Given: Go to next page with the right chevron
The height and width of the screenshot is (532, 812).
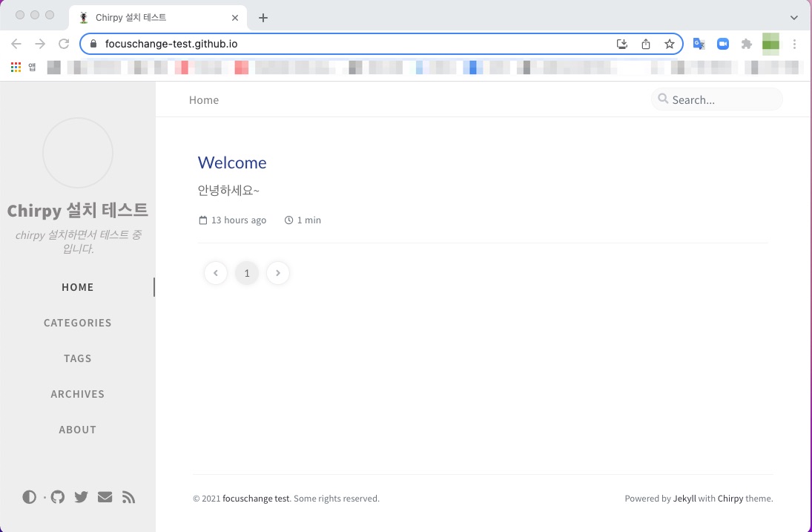Looking at the screenshot, I should tap(278, 273).
